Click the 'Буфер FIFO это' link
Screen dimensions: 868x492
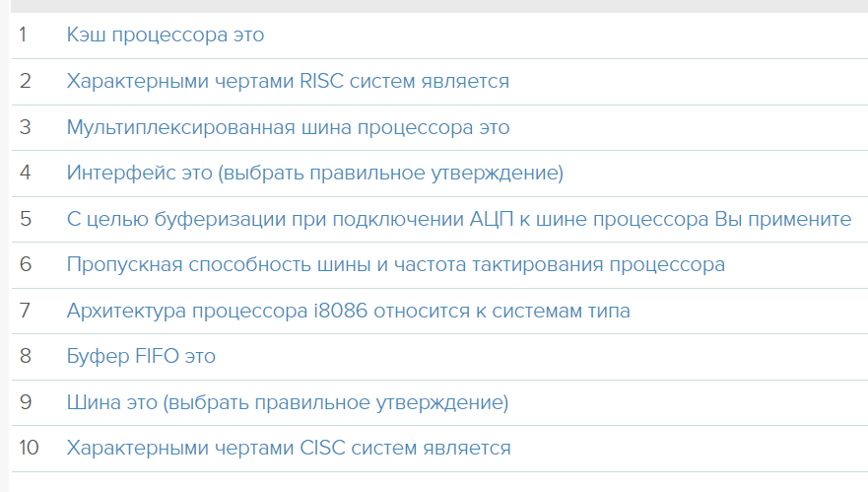(x=141, y=356)
